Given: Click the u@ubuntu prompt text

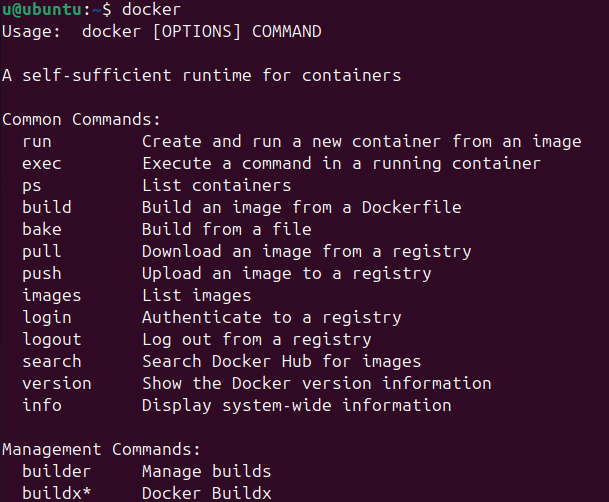Looking at the screenshot, I should [42, 10].
